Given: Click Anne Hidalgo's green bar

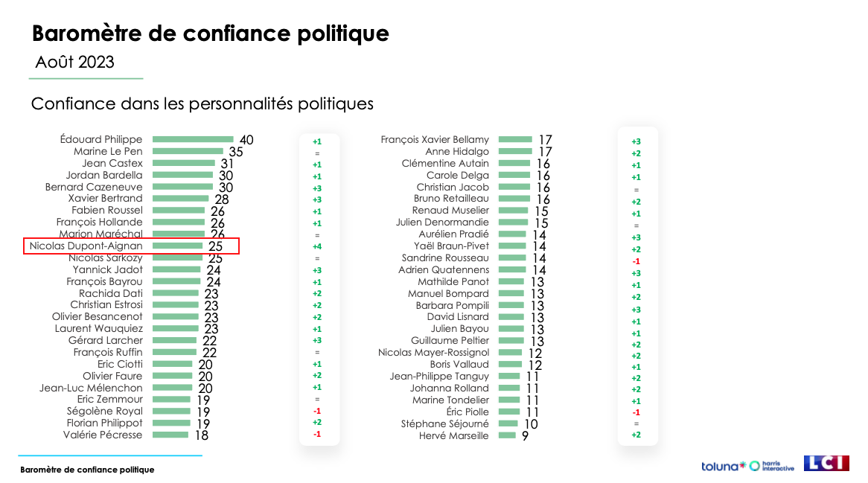Looking at the screenshot, I should coord(515,151).
